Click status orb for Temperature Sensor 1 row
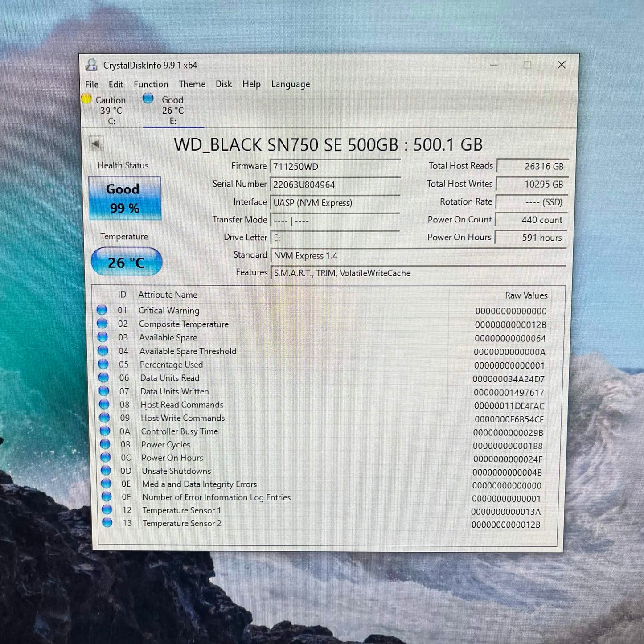Viewport: 644px width, 644px height. coord(107,509)
